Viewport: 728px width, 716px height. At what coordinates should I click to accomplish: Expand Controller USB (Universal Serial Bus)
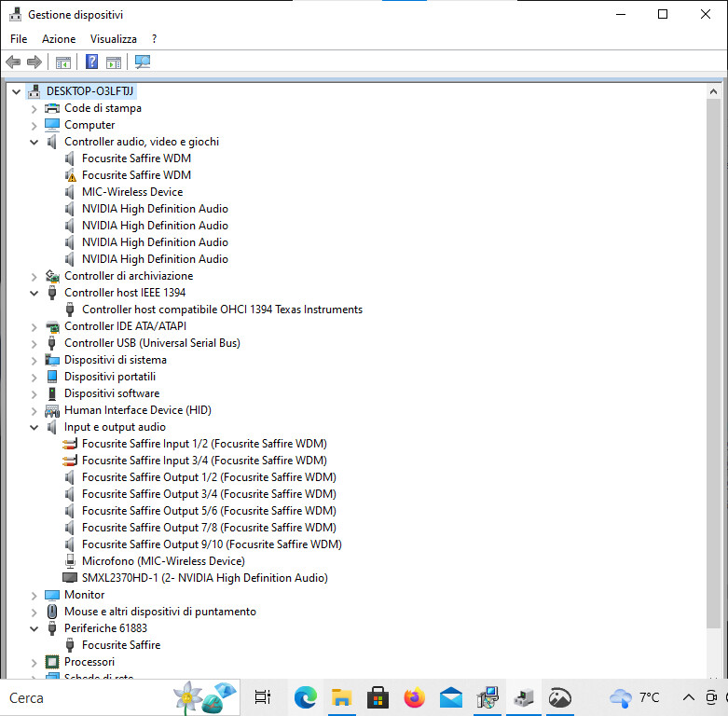pos(34,344)
